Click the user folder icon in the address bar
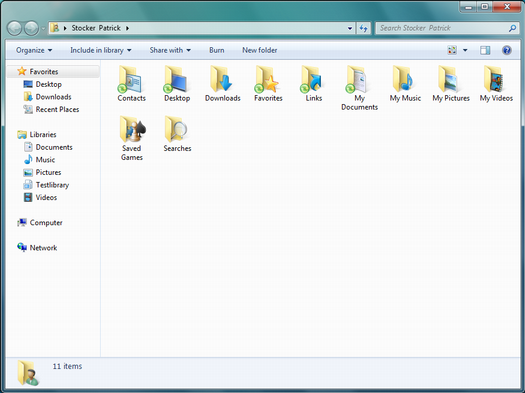The width and height of the screenshot is (525, 393). (x=55, y=28)
